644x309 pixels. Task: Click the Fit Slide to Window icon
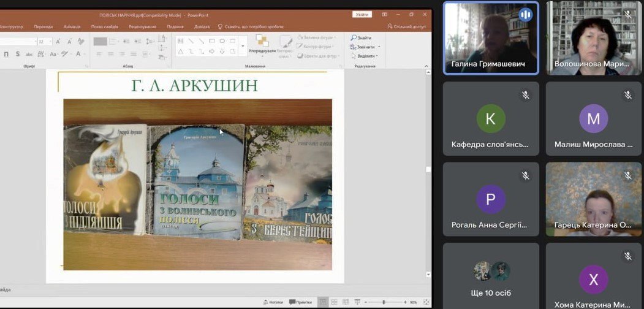click(425, 302)
